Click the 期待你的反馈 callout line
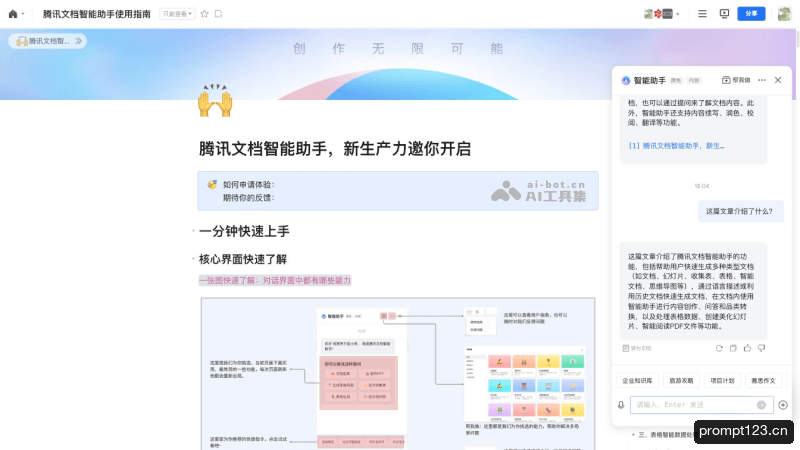 pos(248,197)
